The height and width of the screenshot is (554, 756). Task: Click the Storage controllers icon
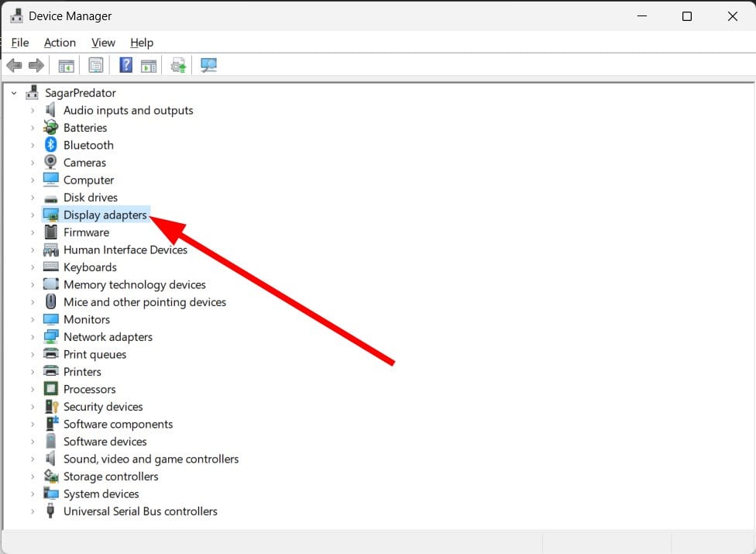point(51,477)
